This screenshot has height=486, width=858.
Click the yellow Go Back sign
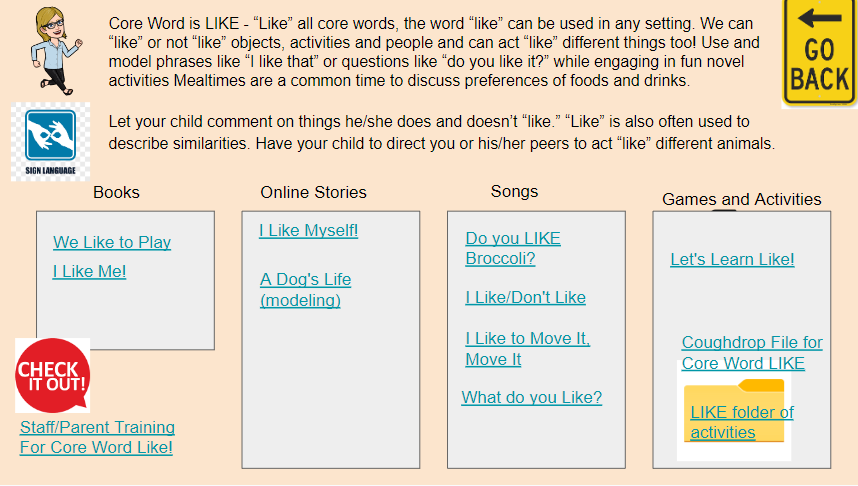[x=819, y=53]
